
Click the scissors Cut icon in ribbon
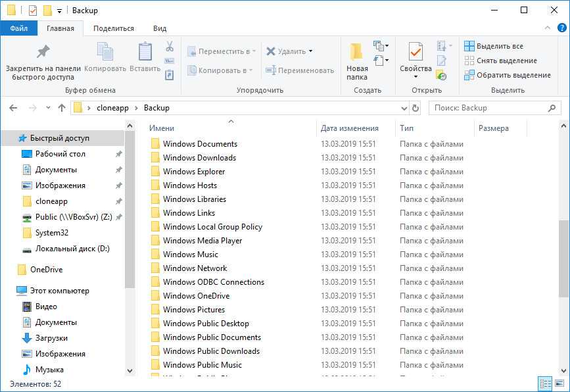click(169, 47)
